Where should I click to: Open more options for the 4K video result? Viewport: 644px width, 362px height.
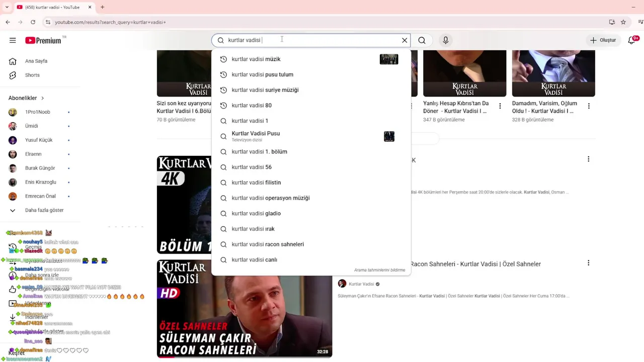coord(588,159)
